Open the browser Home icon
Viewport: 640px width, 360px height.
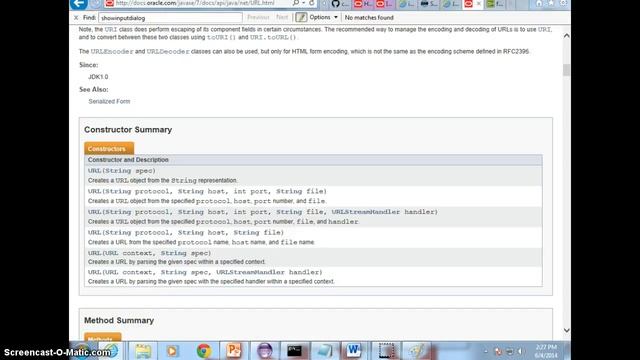pyautogui.click(x=539, y=3)
